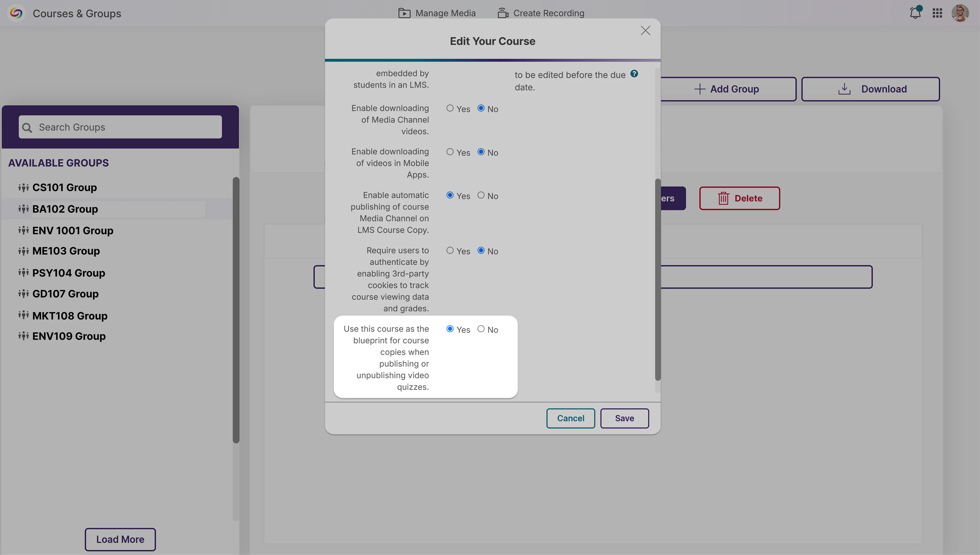Select Yes for 3rd-party cookies authentication

(x=450, y=250)
